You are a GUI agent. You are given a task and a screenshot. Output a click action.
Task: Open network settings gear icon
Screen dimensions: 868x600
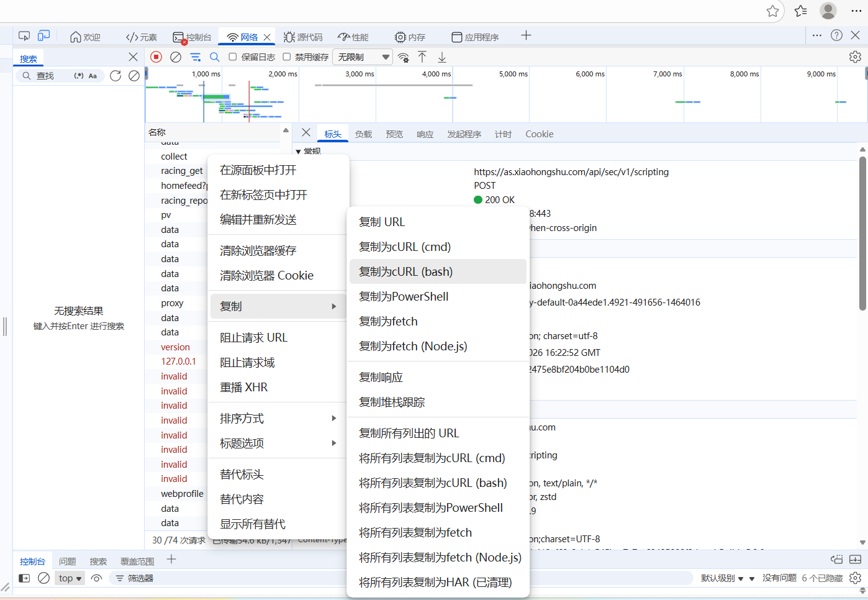(x=855, y=57)
